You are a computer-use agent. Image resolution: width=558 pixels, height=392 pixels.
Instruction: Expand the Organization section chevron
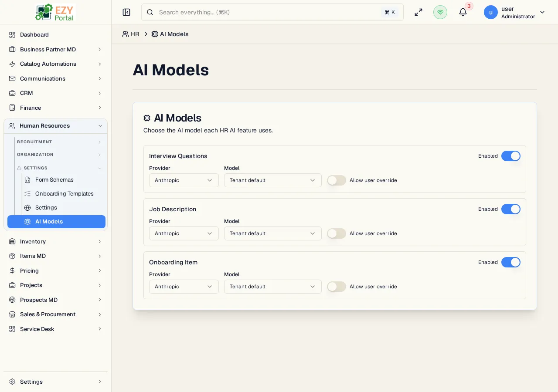pyautogui.click(x=99, y=155)
